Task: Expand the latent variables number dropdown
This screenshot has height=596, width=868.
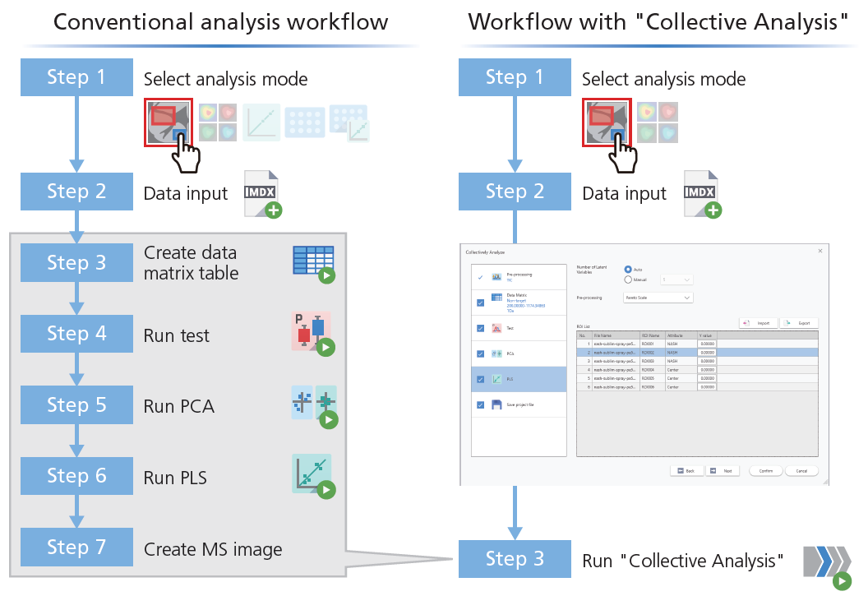Action: pyautogui.click(x=677, y=280)
